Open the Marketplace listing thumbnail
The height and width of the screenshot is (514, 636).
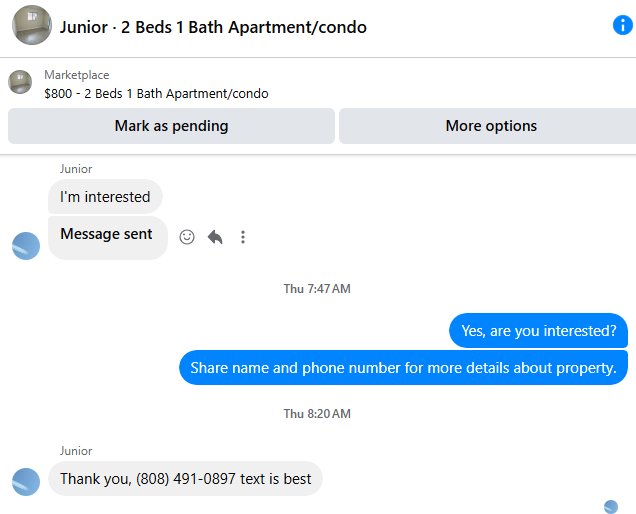[20, 82]
